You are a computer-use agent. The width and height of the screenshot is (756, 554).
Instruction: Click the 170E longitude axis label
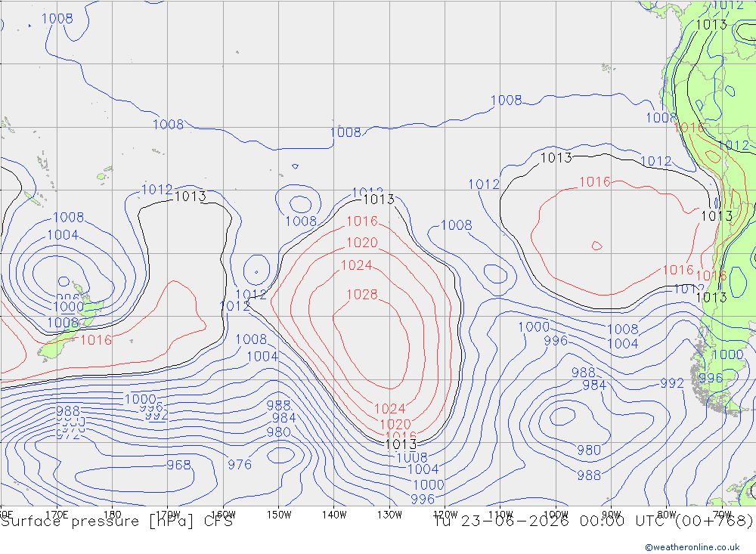pyautogui.click(x=57, y=515)
